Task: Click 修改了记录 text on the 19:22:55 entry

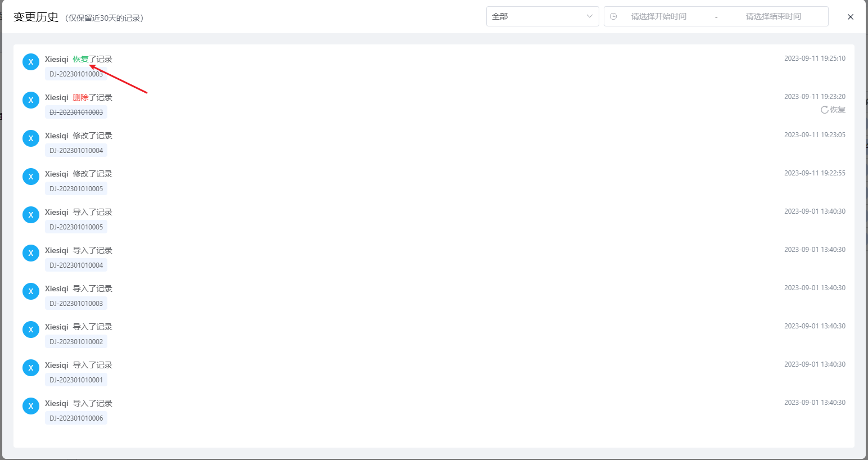Action: 93,174
